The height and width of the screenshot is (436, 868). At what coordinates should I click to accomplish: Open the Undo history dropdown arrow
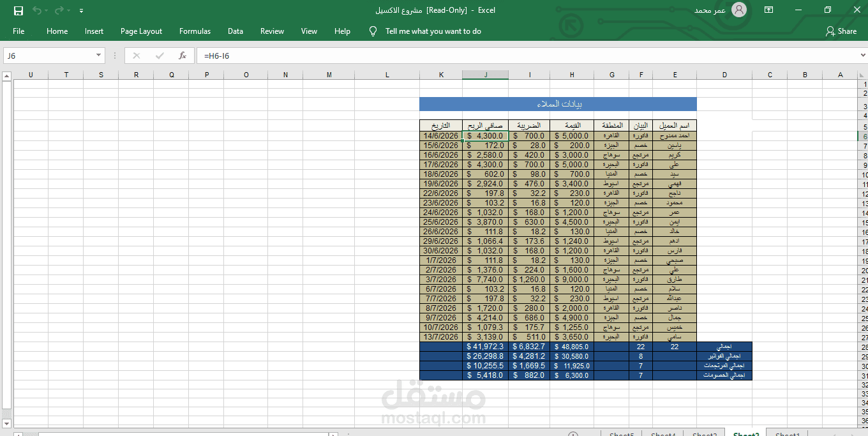46,11
